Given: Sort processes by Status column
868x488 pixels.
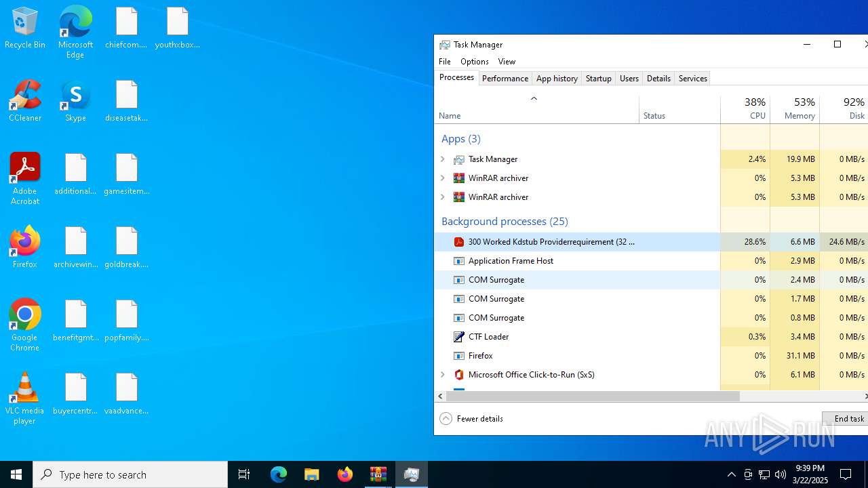Looking at the screenshot, I should 679,109.
